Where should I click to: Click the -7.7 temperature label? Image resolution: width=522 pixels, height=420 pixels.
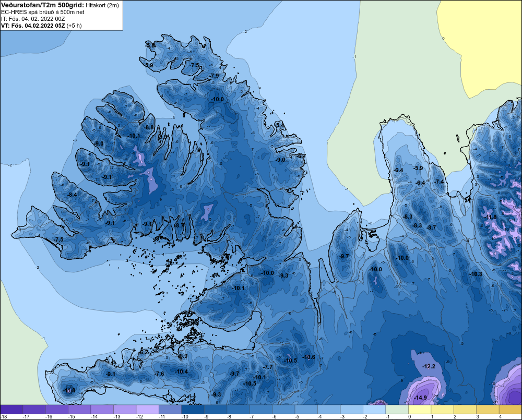(x=268, y=367)
